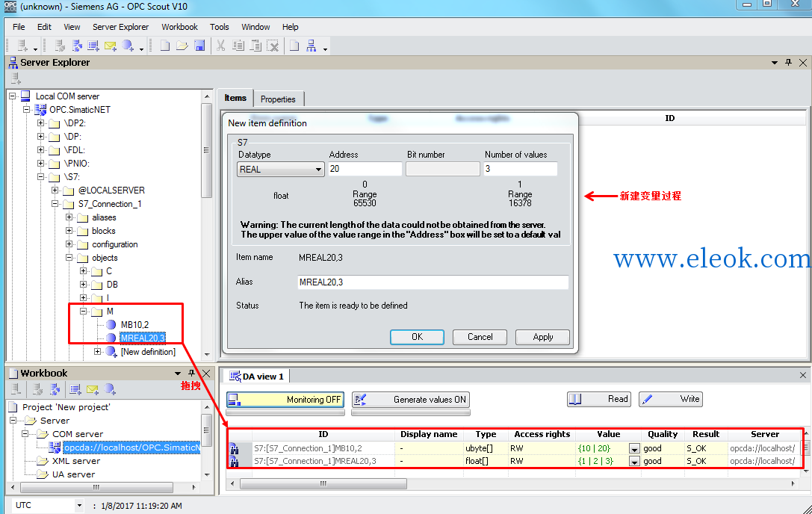The width and height of the screenshot is (812, 514).
Task: Click the add server icon at toolbar's far left
Action: pyautogui.click(x=22, y=46)
